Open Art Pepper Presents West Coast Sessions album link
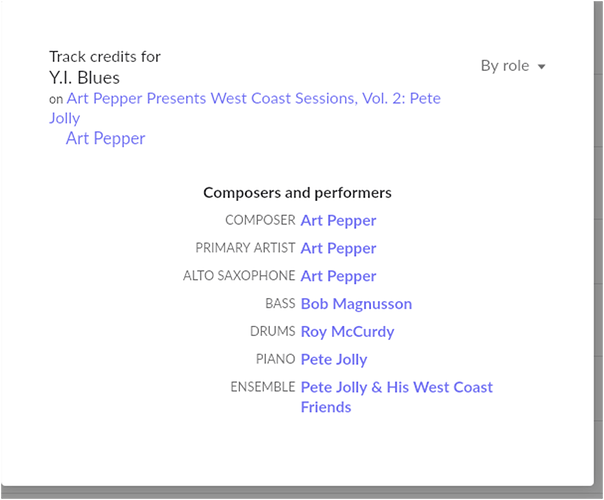 coord(245,108)
